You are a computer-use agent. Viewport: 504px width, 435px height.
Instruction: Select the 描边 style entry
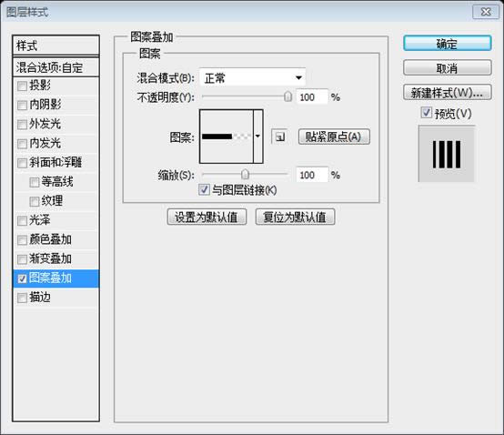55,298
